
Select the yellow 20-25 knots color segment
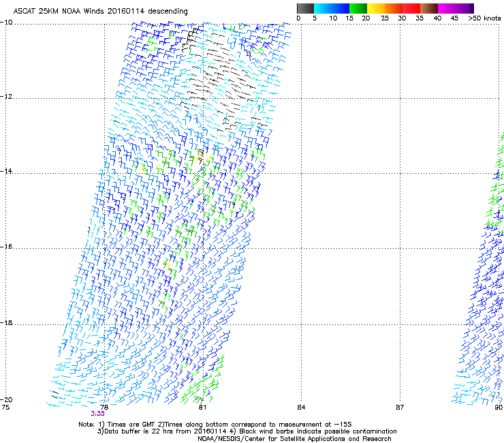coord(376,8)
